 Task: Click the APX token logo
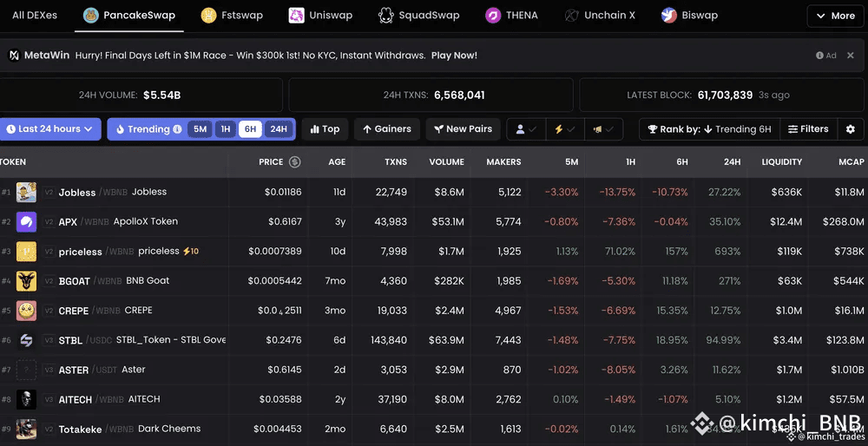pos(26,222)
